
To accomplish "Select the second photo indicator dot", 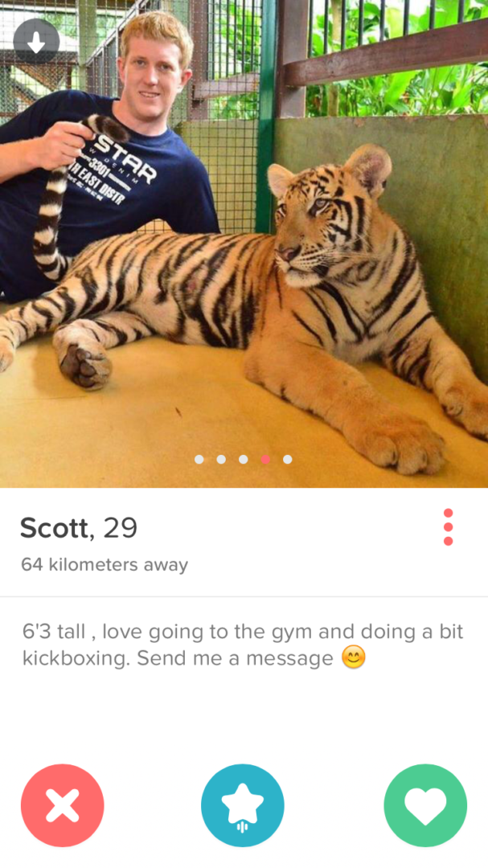I will [221, 459].
